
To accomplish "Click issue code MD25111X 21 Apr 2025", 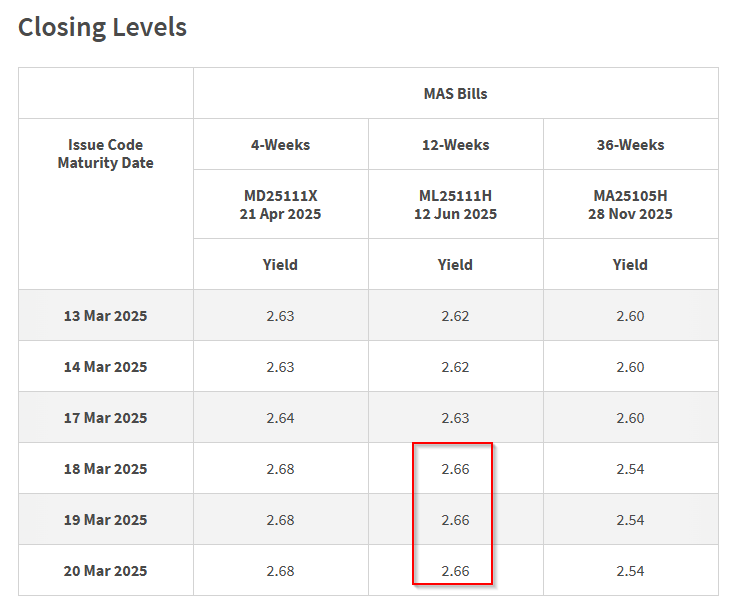I will point(281,204).
